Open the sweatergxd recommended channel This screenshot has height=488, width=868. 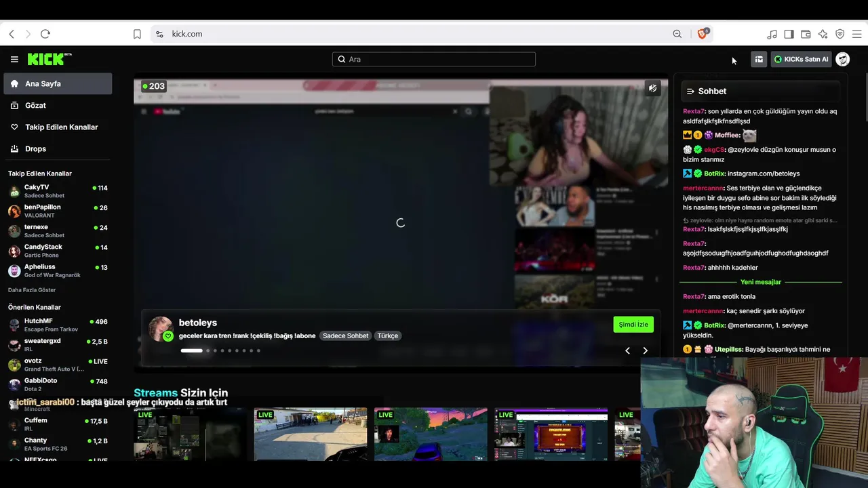point(58,345)
